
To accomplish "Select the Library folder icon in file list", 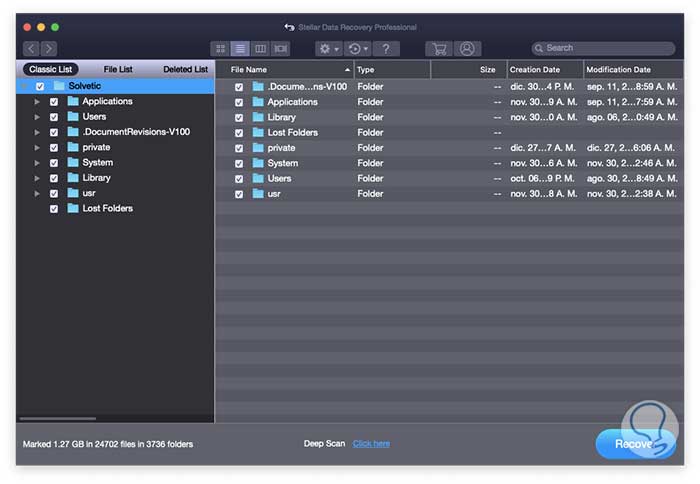I will pyautogui.click(x=258, y=117).
